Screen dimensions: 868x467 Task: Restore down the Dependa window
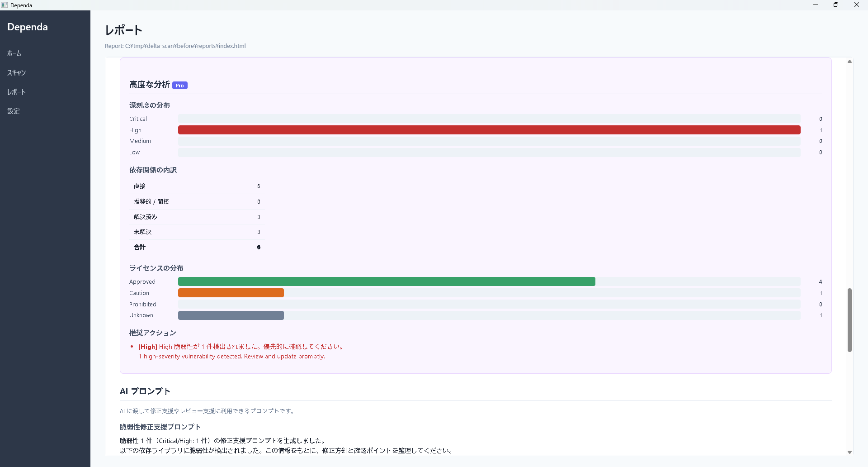pos(836,5)
